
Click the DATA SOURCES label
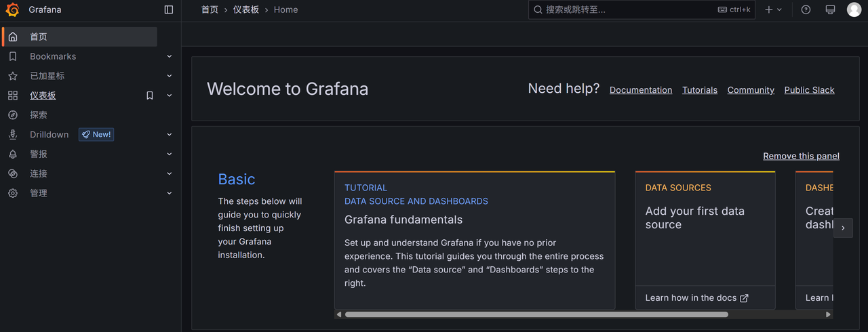coord(678,188)
